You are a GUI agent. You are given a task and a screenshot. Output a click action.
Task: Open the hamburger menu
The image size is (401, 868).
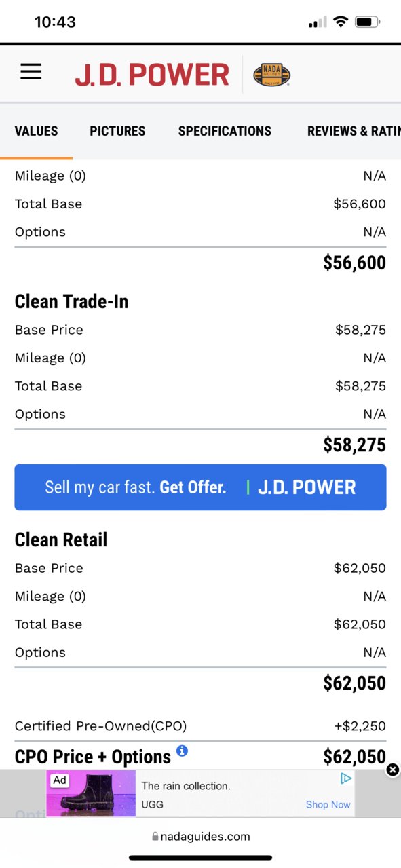(31, 72)
